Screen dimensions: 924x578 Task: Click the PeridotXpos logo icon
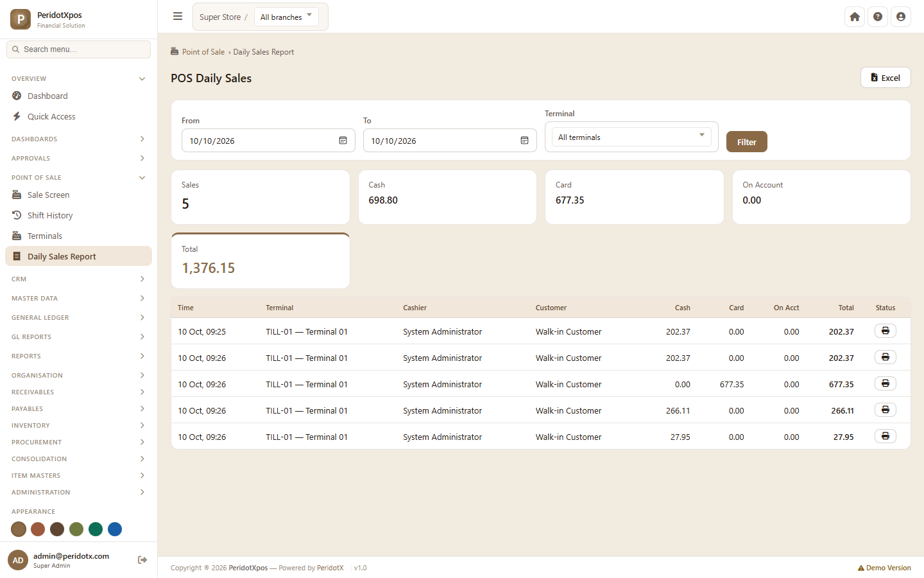coord(21,19)
